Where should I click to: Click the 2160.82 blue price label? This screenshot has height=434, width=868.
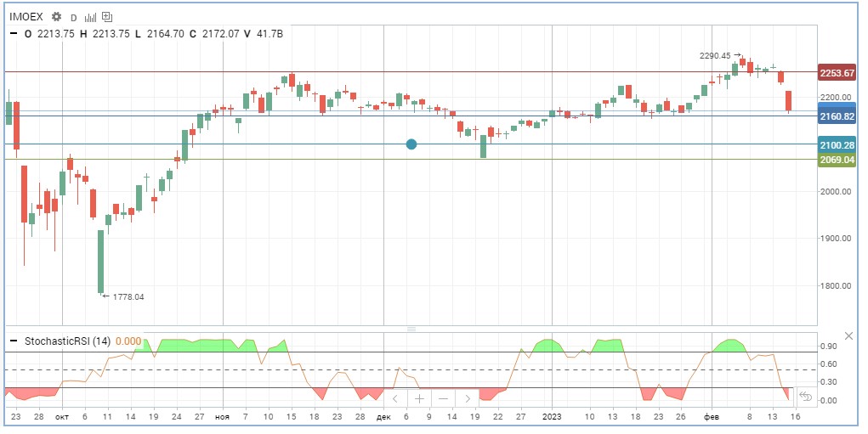(837, 116)
